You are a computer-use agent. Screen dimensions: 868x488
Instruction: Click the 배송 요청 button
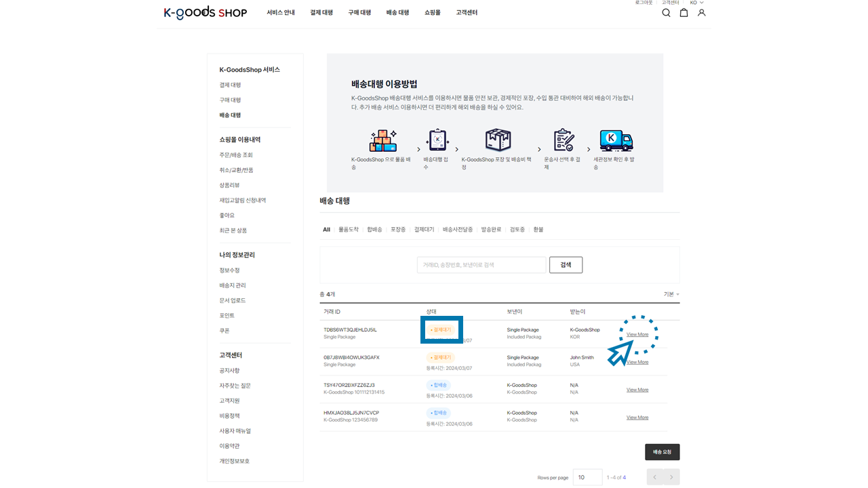pos(662,452)
